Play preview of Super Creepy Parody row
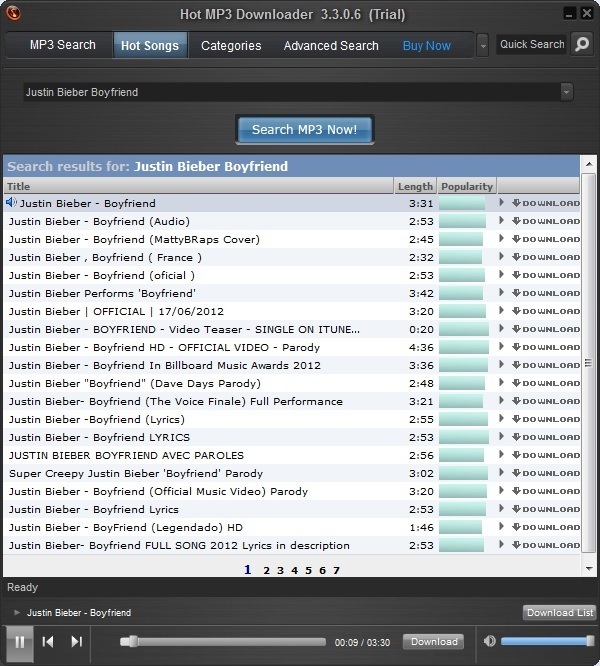Image resolution: width=600 pixels, height=666 pixels. click(x=501, y=472)
